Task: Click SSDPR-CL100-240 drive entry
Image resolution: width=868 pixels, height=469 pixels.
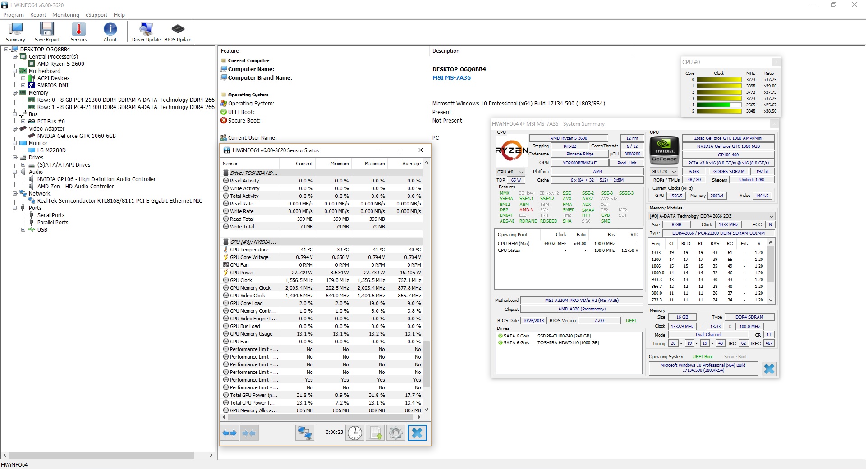Action: pos(564,336)
